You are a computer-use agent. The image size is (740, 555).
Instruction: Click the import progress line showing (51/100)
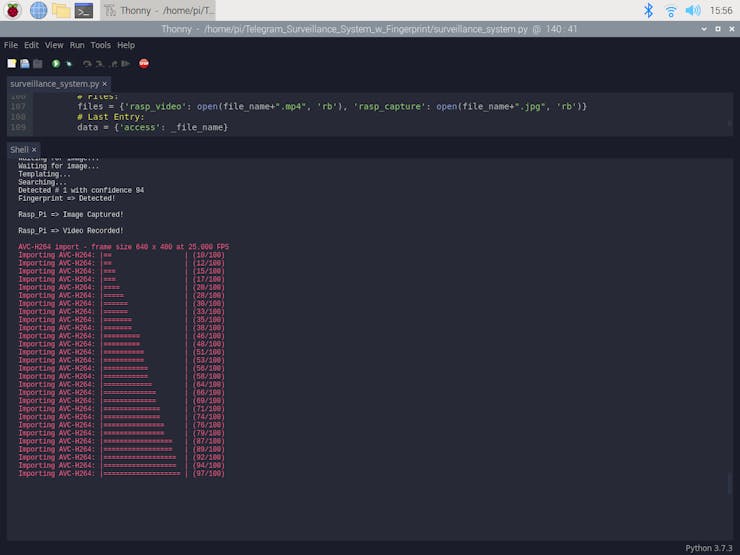pyautogui.click(x=121, y=352)
